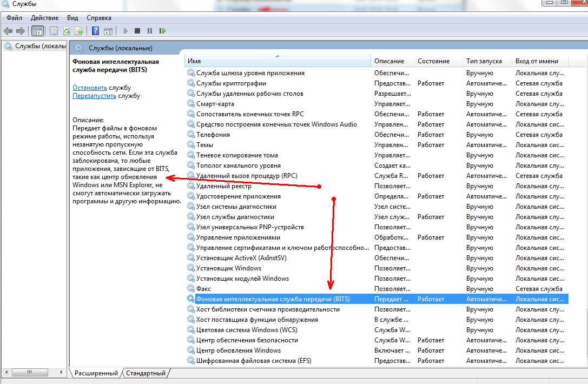Open the Справка menu

coord(100,18)
